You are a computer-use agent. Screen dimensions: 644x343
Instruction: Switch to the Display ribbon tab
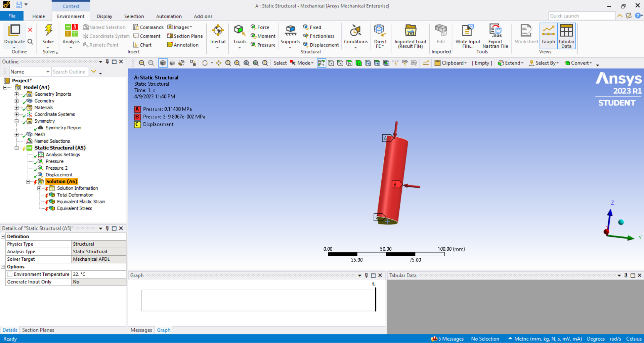104,16
